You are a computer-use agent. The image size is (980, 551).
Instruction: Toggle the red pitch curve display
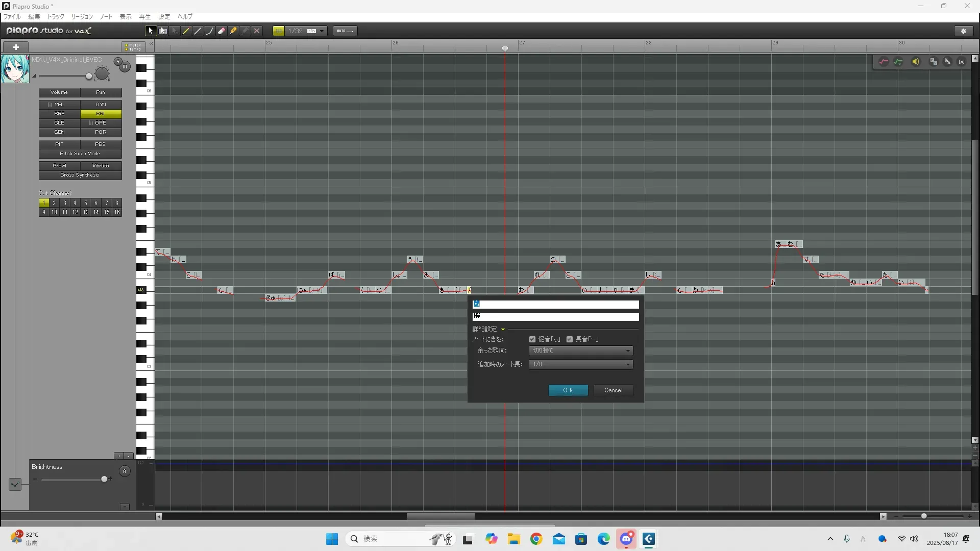tap(884, 62)
